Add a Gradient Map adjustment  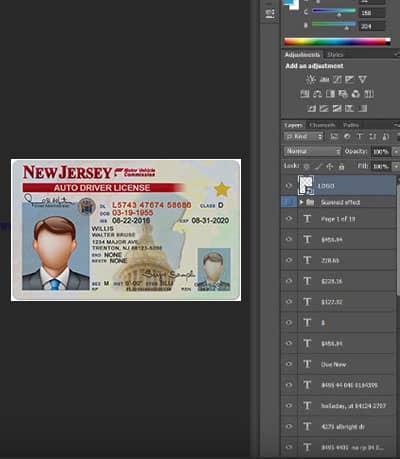pyautogui.click(x=362, y=108)
